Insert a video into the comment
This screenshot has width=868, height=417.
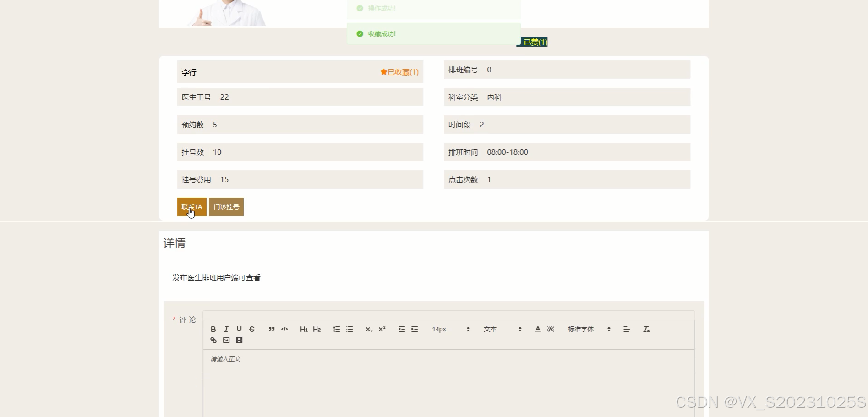tap(239, 340)
